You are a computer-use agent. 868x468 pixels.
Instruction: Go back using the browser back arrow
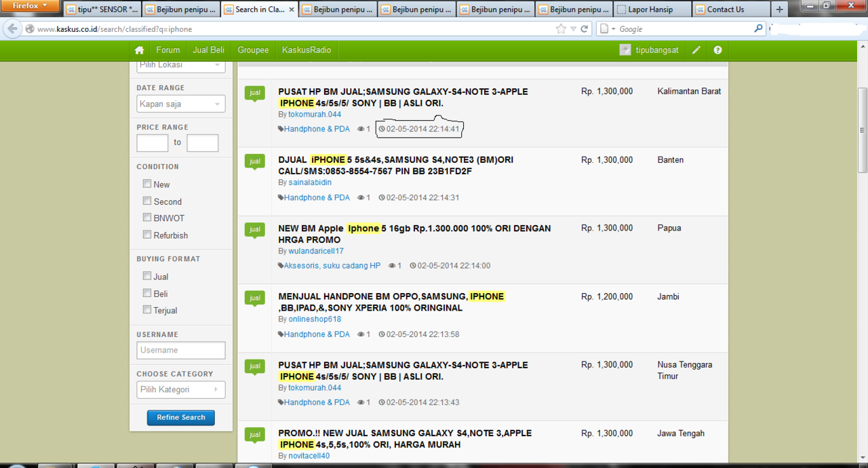12,29
